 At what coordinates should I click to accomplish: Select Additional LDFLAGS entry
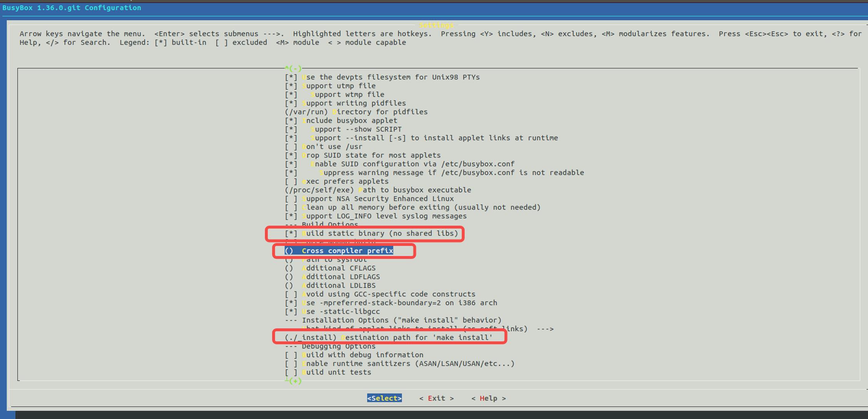point(332,277)
